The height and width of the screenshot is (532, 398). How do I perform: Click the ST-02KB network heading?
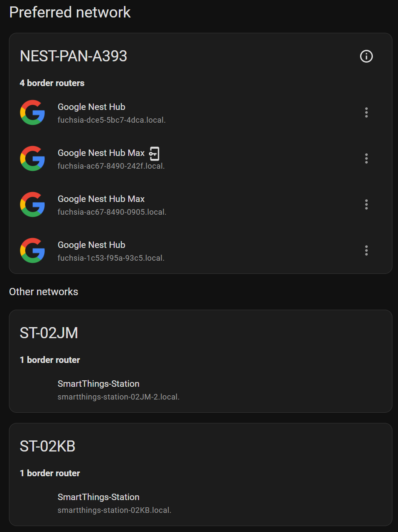48,446
